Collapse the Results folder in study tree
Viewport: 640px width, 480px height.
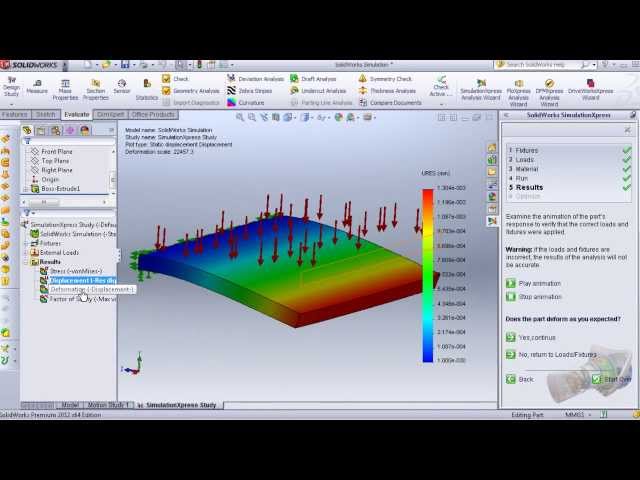(26, 262)
